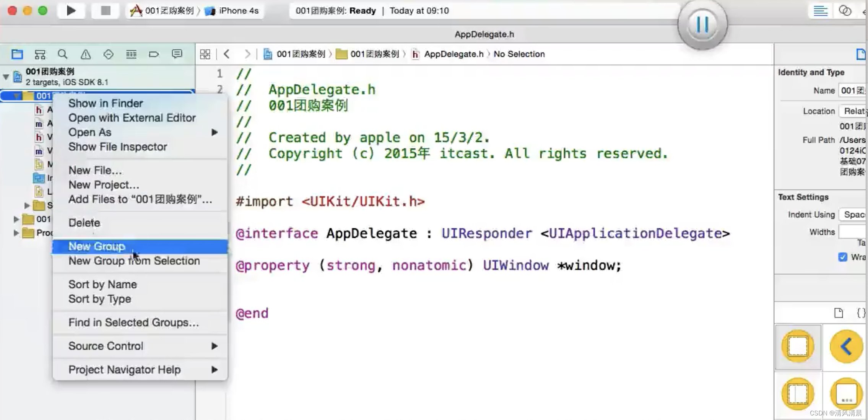
Task: Click the Widths input field
Action: pos(853,232)
